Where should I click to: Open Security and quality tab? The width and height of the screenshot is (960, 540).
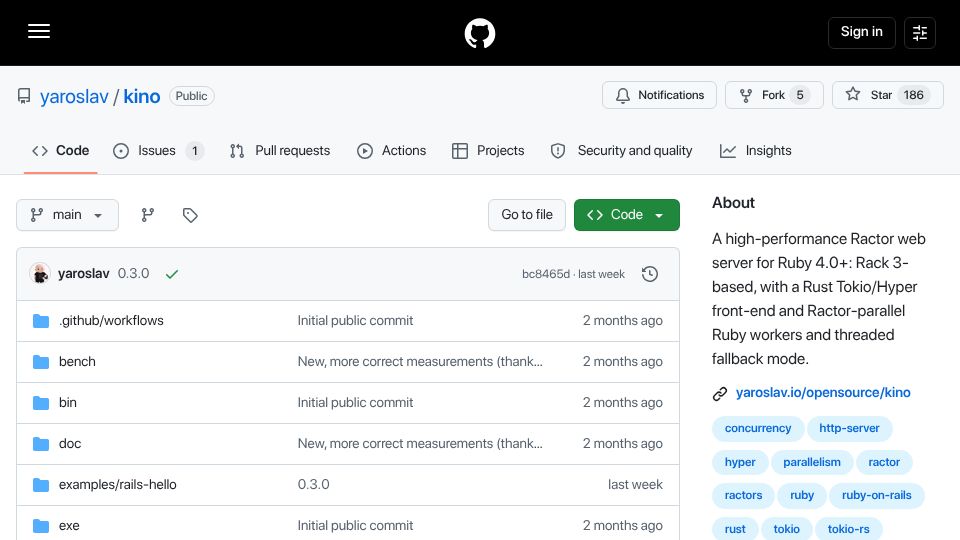[621, 151]
